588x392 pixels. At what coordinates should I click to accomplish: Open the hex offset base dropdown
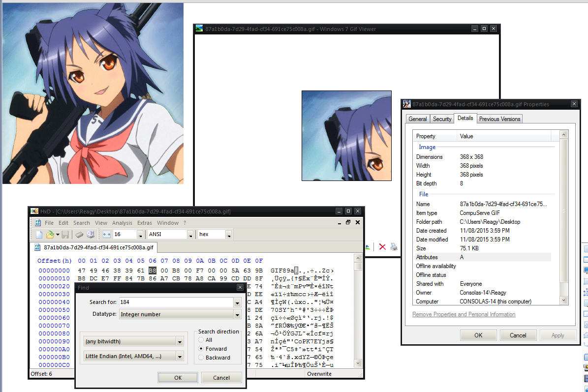pyautogui.click(x=228, y=235)
